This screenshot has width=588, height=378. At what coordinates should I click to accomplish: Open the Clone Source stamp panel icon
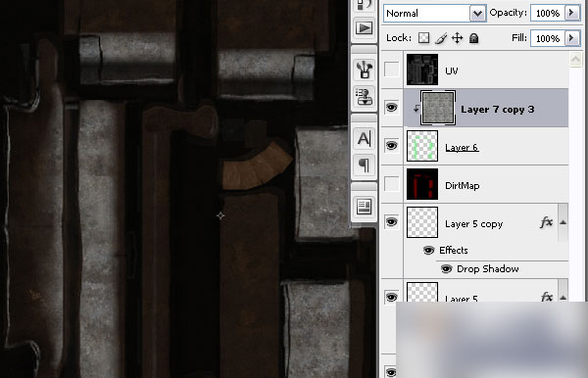364,97
